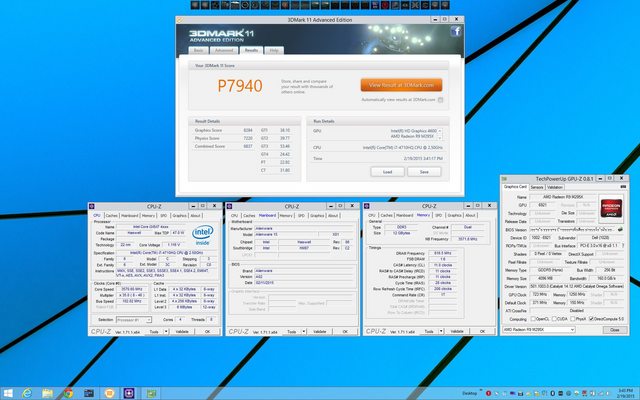Click Validate in the CPU-Z CPU window
Viewport: 640px width, 400px height.
pos(182,331)
